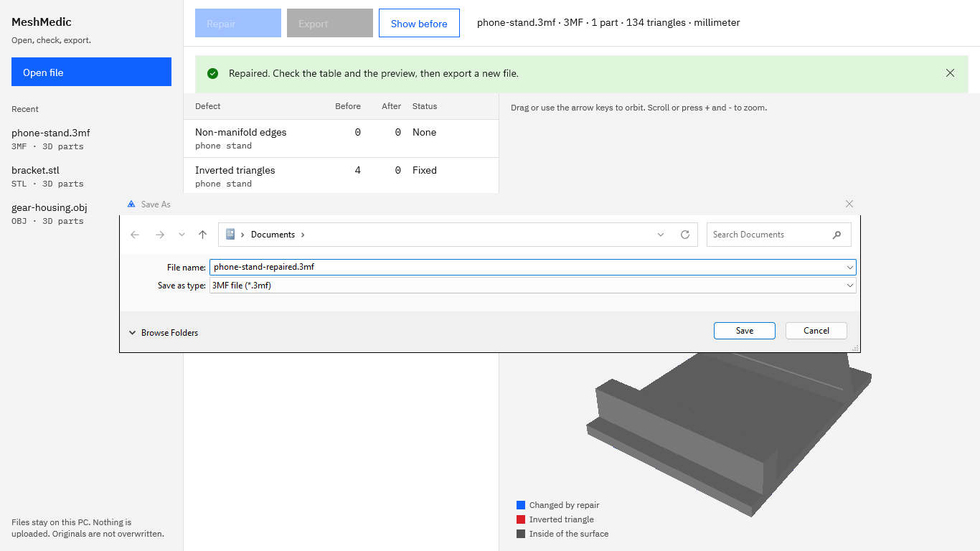Select the Non-manifold edges row
The height and width of the screenshot is (551, 980).
[x=341, y=138]
